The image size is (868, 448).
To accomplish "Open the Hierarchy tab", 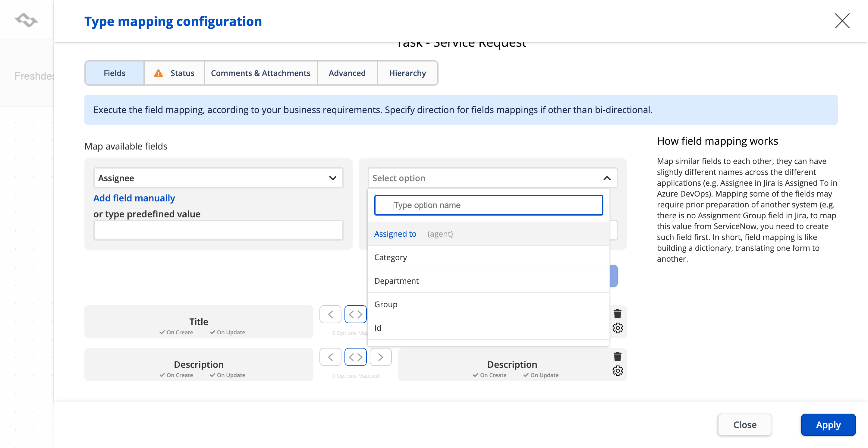I will click(407, 73).
